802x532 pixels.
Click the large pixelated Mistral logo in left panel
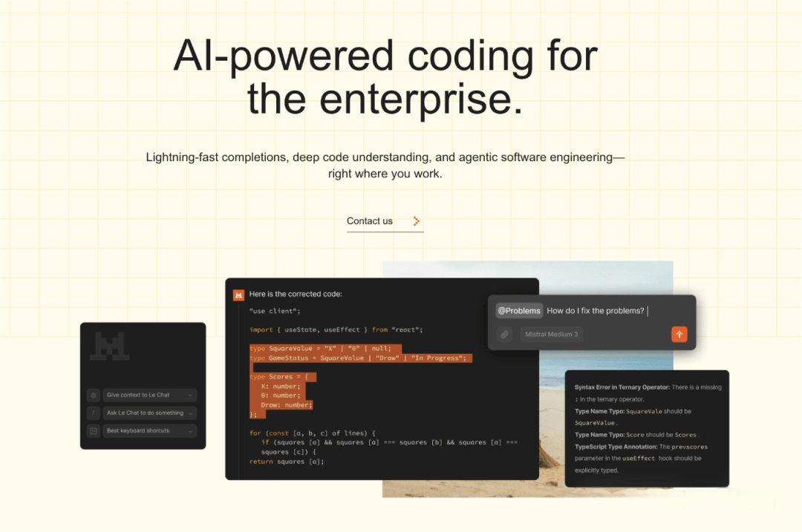click(x=109, y=347)
